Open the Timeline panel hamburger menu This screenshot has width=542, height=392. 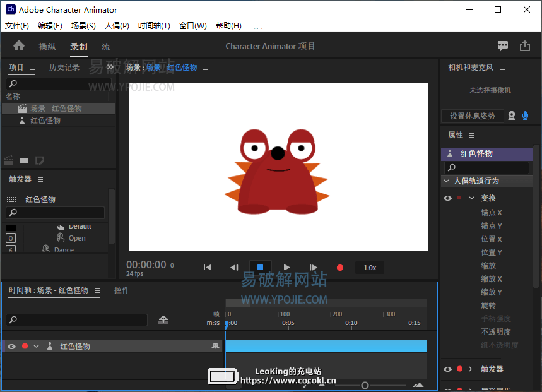click(97, 291)
